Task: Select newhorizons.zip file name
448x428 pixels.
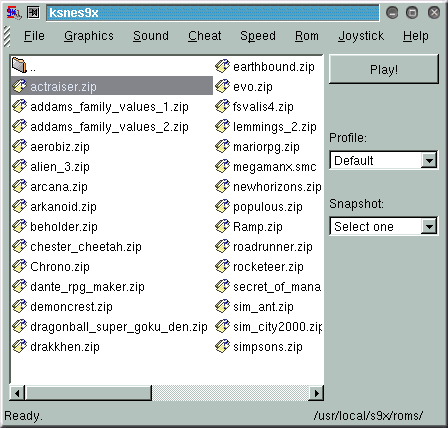Action: point(277,187)
